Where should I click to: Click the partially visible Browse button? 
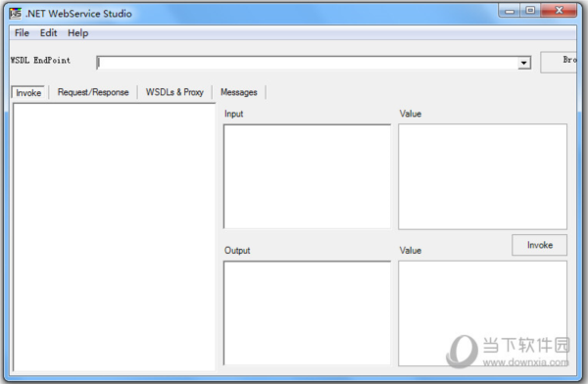click(x=559, y=63)
